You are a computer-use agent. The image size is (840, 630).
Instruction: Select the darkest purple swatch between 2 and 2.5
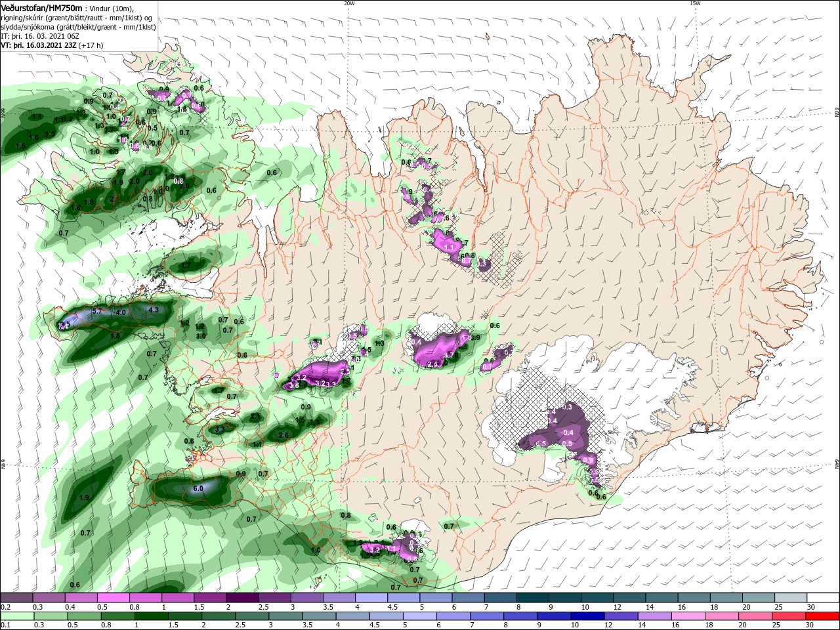click(242, 598)
